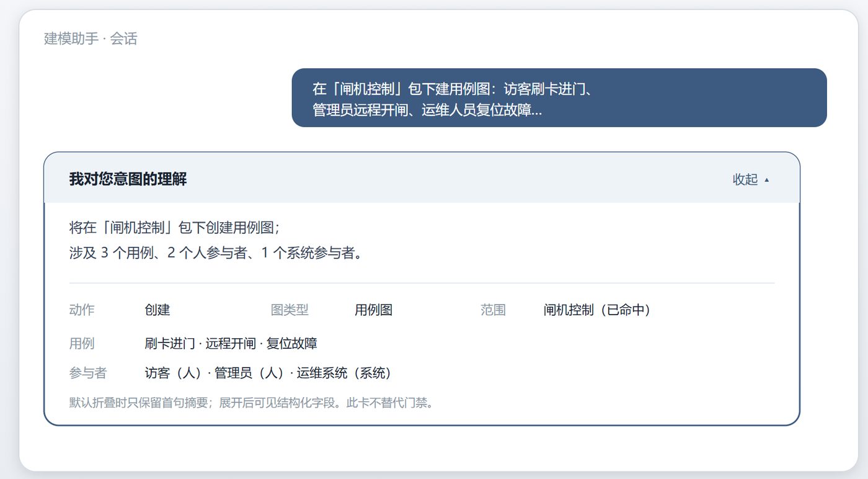Click the footnote 默认折叠时只保留首句摘要
The width and height of the screenshot is (868, 479).
(251, 403)
